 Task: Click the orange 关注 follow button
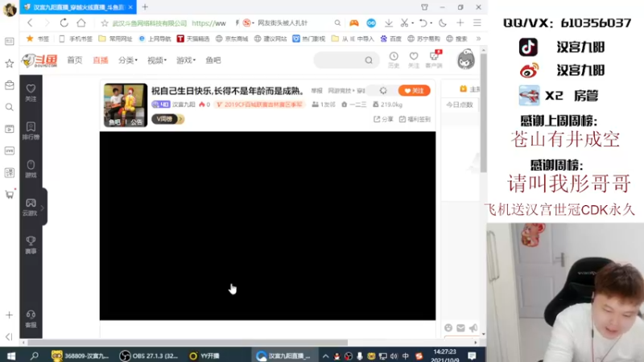click(414, 91)
